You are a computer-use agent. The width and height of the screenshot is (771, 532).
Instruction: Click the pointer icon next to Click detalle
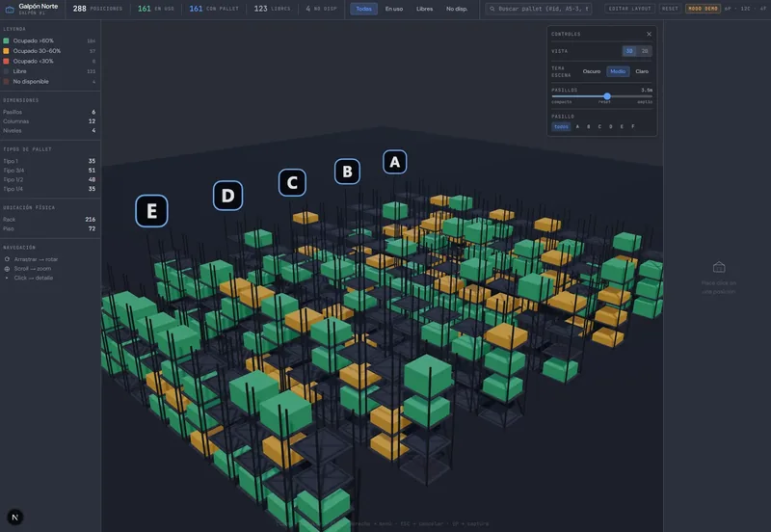[7, 278]
